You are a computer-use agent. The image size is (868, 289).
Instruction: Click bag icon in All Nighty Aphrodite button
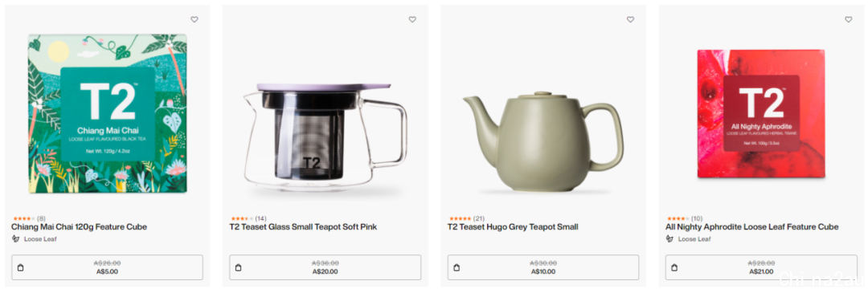click(x=674, y=267)
